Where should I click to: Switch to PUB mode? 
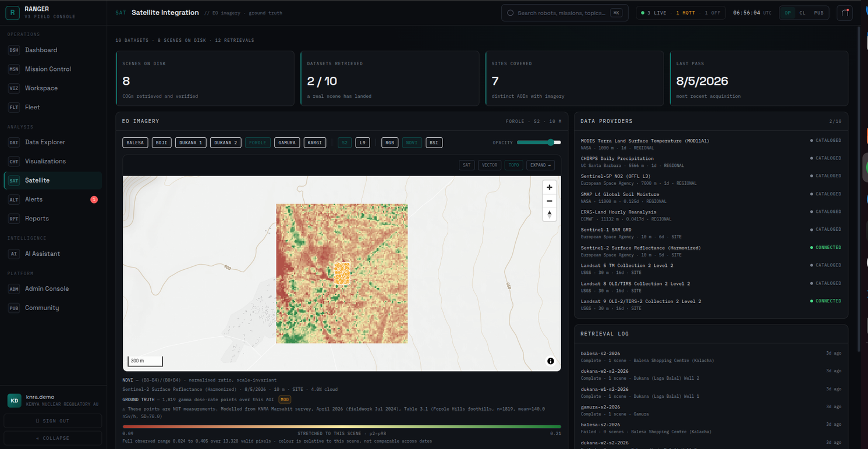point(819,13)
